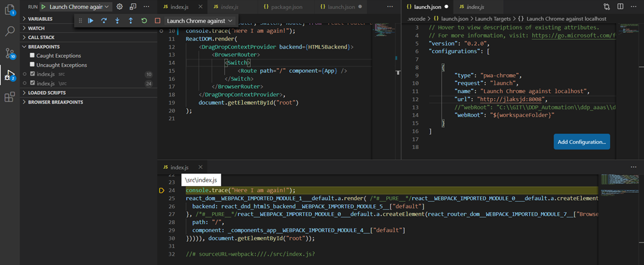This screenshot has height=265, width=644.
Task: Click the Add Configuration button
Action: point(581,142)
